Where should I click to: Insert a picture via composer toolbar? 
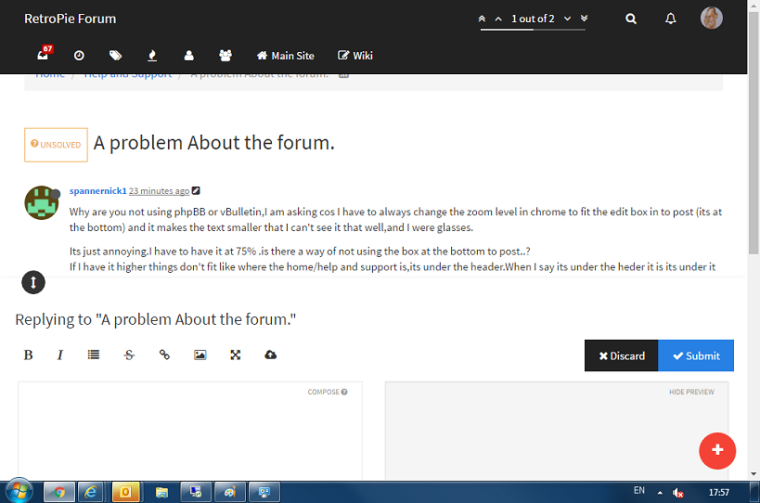coord(200,355)
